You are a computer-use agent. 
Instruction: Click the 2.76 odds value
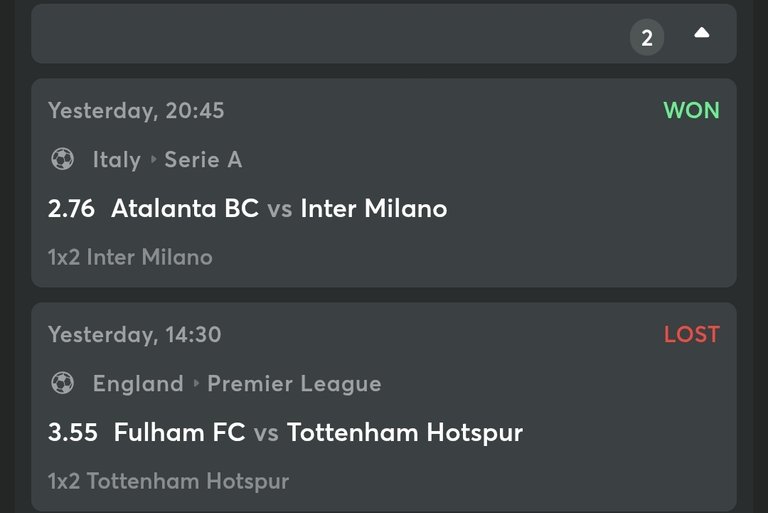point(71,208)
